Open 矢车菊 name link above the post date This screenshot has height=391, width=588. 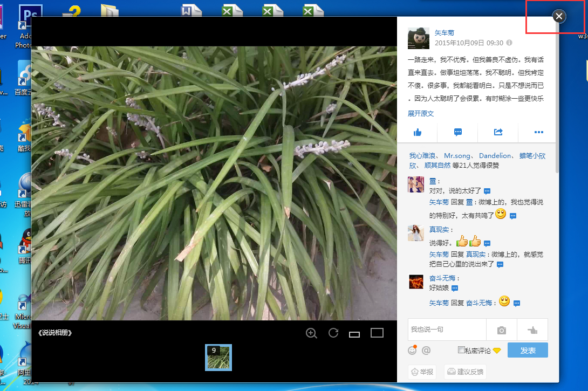pos(445,32)
